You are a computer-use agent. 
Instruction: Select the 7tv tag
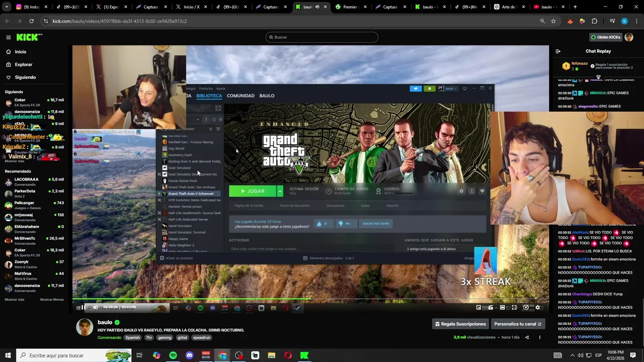tap(149, 338)
